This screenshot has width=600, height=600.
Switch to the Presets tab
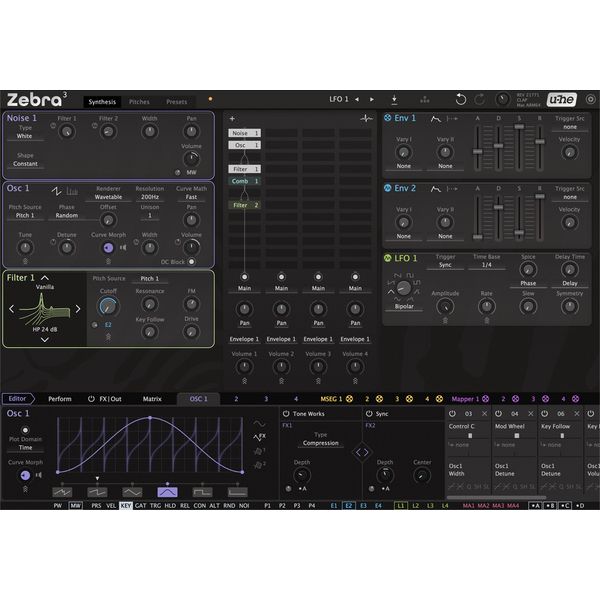click(x=176, y=101)
